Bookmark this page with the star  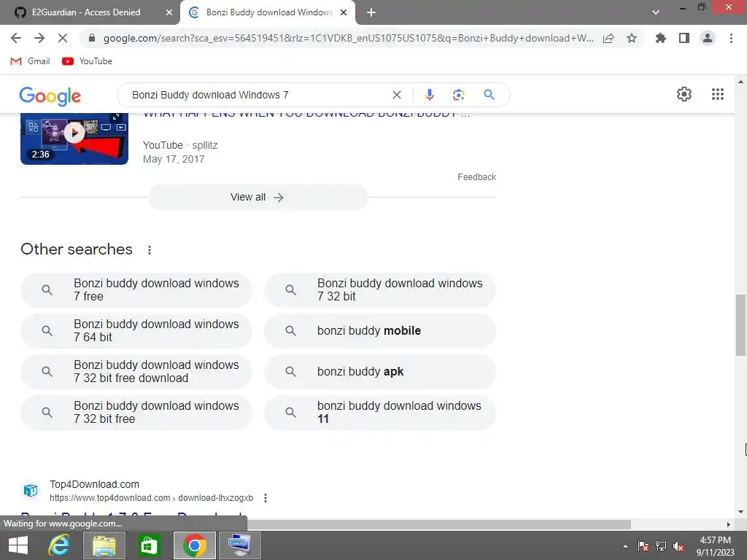pyautogui.click(x=632, y=38)
